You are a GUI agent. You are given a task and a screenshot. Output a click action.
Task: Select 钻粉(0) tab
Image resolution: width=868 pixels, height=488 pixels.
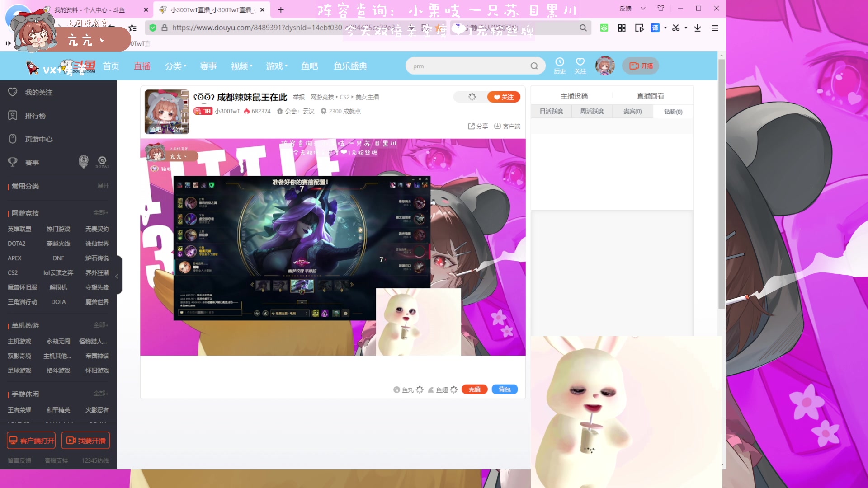pos(673,112)
